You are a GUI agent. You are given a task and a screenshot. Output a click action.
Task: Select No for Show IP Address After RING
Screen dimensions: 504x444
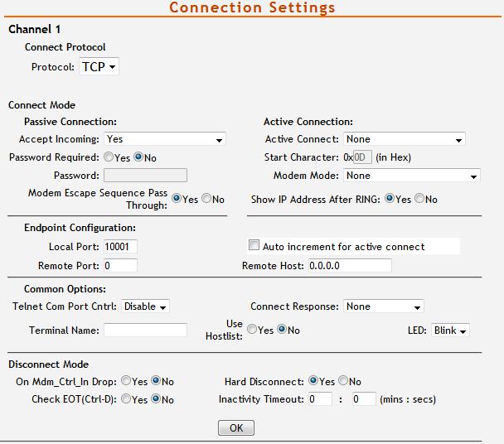point(419,198)
